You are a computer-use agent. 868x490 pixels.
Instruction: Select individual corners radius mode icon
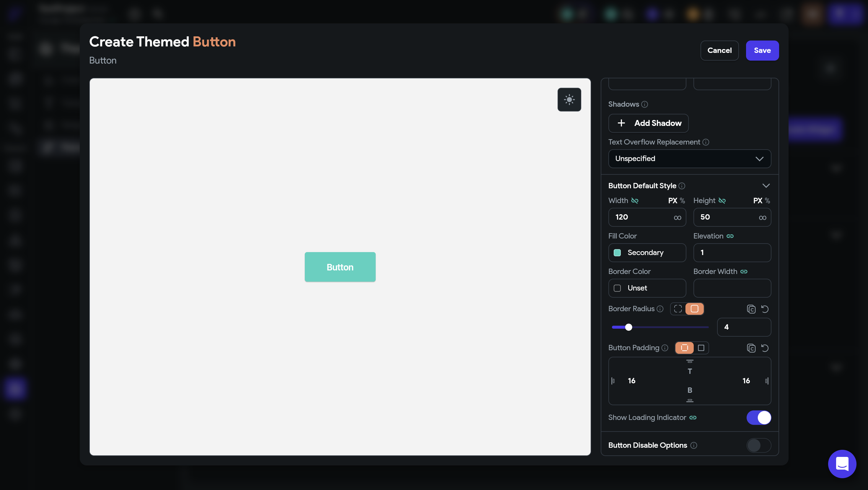[x=678, y=309]
